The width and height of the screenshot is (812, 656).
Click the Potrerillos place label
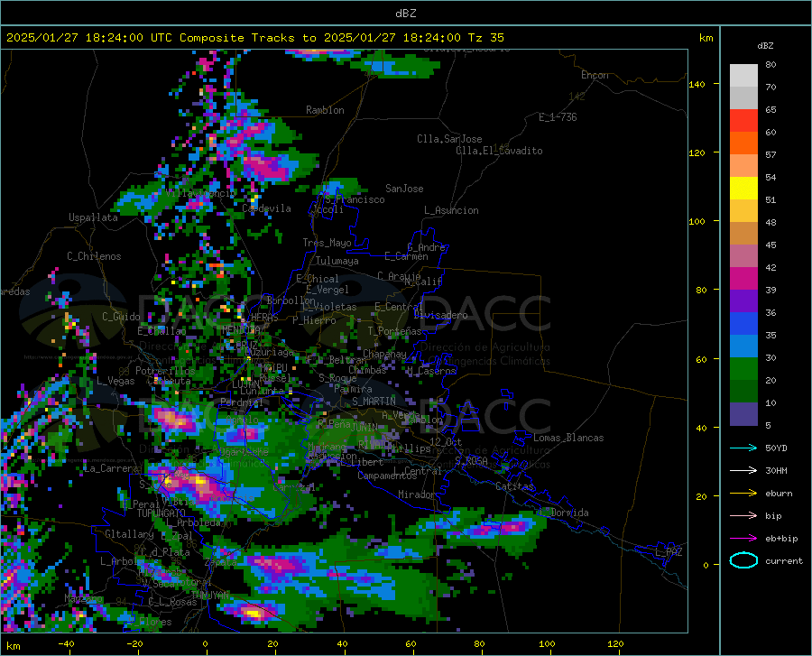pos(165,371)
